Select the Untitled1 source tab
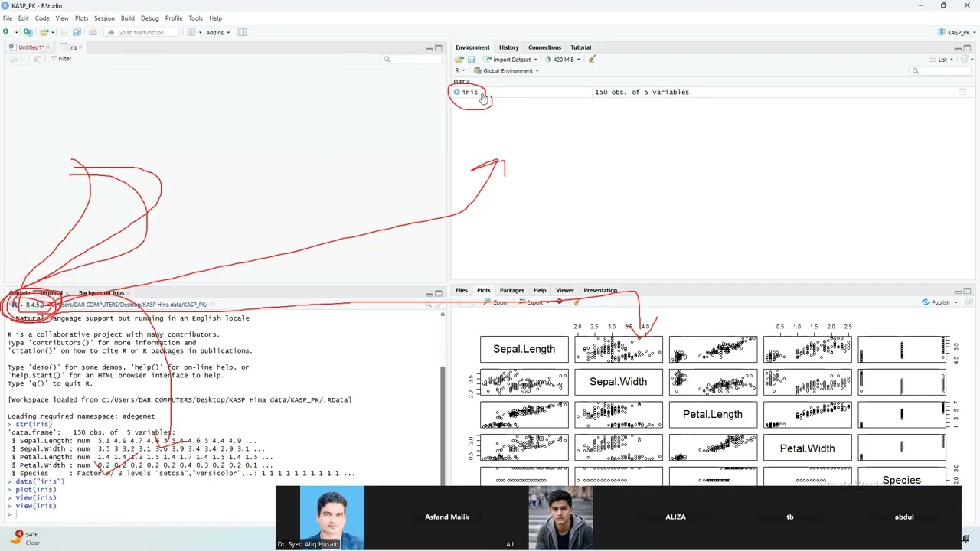The height and width of the screenshot is (551, 980). coord(31,47)
